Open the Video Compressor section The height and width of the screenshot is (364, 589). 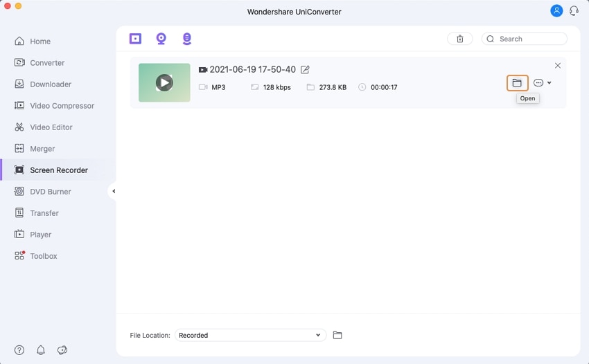[54, 106]
